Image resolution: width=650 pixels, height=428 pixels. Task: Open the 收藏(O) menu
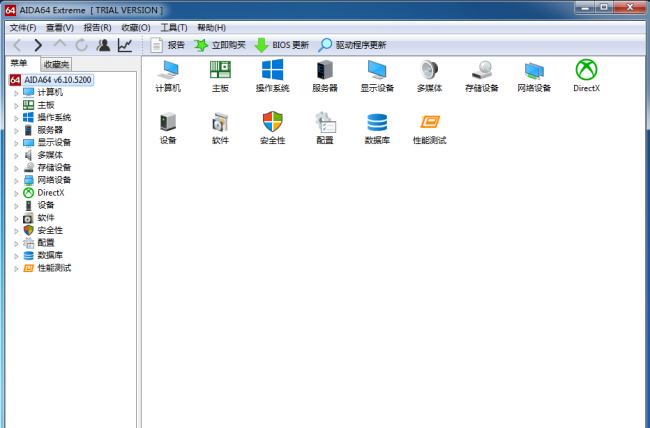(x=136, y=28)
